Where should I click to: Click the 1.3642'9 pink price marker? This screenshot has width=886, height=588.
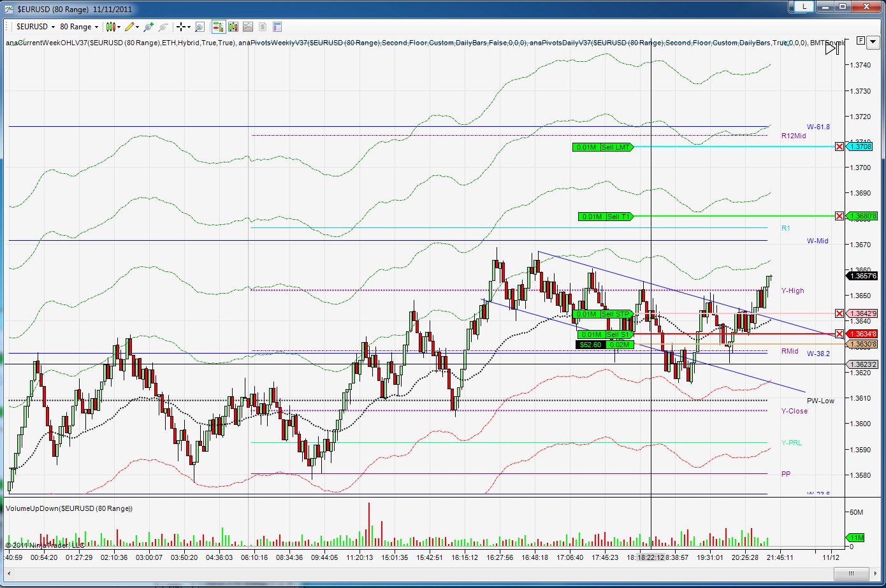(861, 313)
